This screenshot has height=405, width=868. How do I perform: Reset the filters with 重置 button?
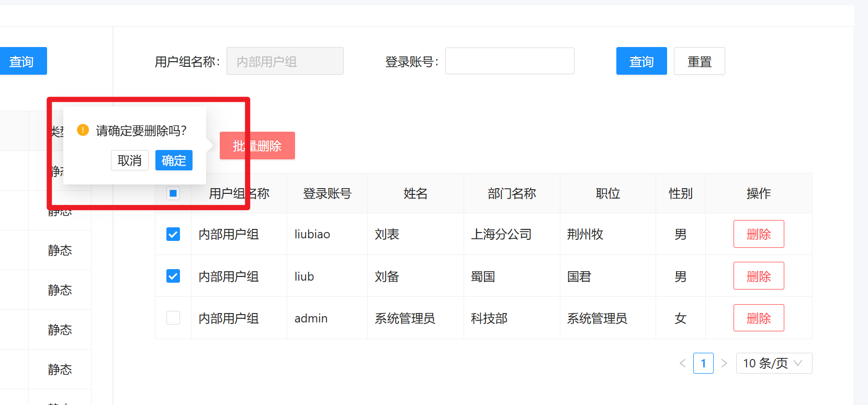coord(699,61)
